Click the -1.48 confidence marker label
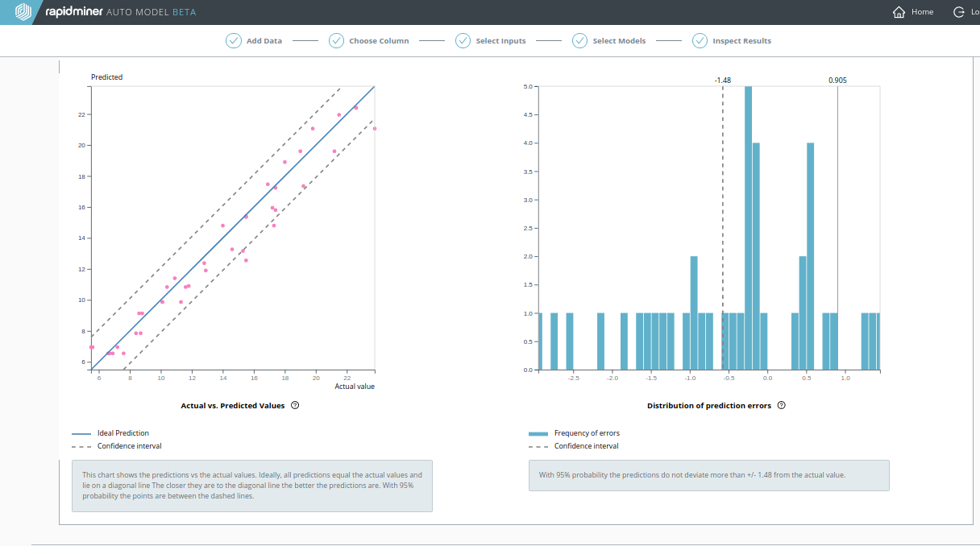980x546 pixels. (x=722, y=81)
